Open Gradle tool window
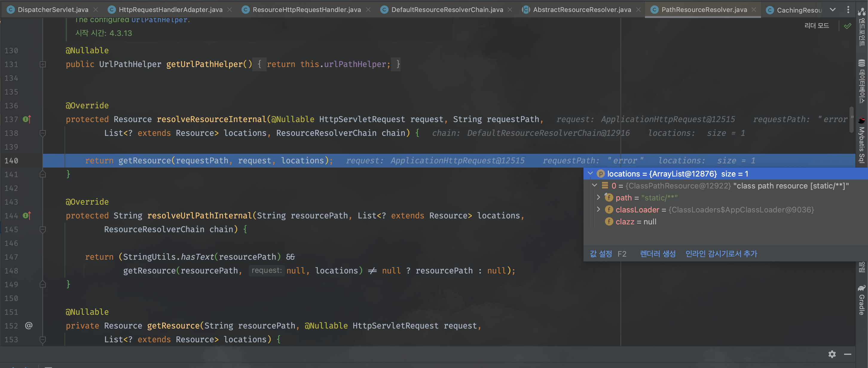 pyautogui.click(x=862, y=300)
